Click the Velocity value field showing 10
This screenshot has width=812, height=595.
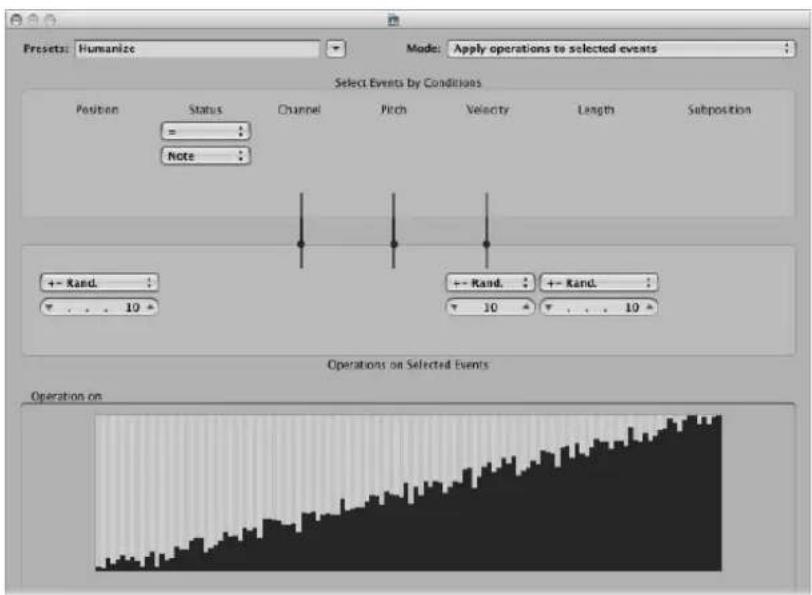490,308
